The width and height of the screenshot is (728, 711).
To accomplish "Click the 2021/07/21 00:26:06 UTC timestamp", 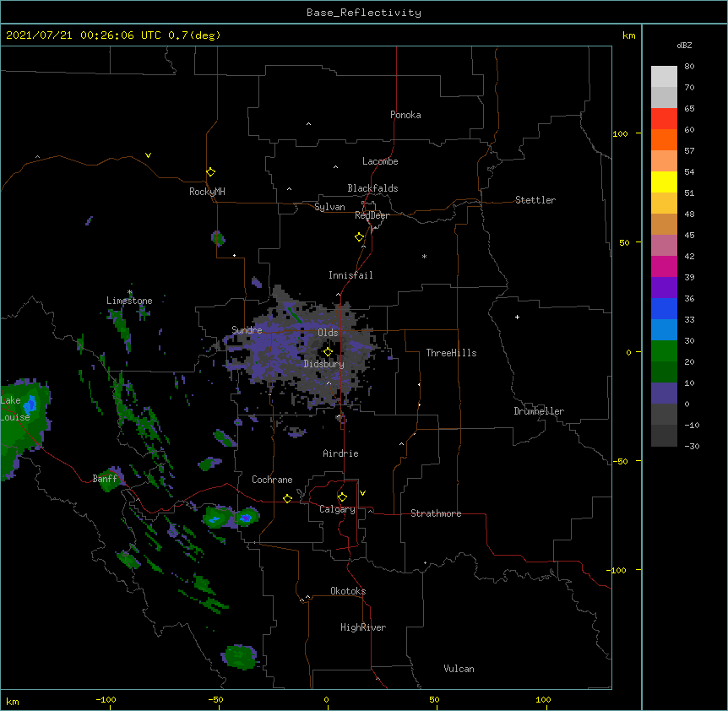I will click(x=84, y=35).
